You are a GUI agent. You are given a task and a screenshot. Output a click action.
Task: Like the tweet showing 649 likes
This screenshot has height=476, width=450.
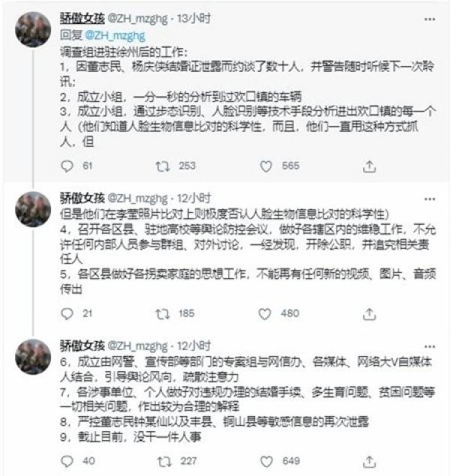click(x=265, y=460)
